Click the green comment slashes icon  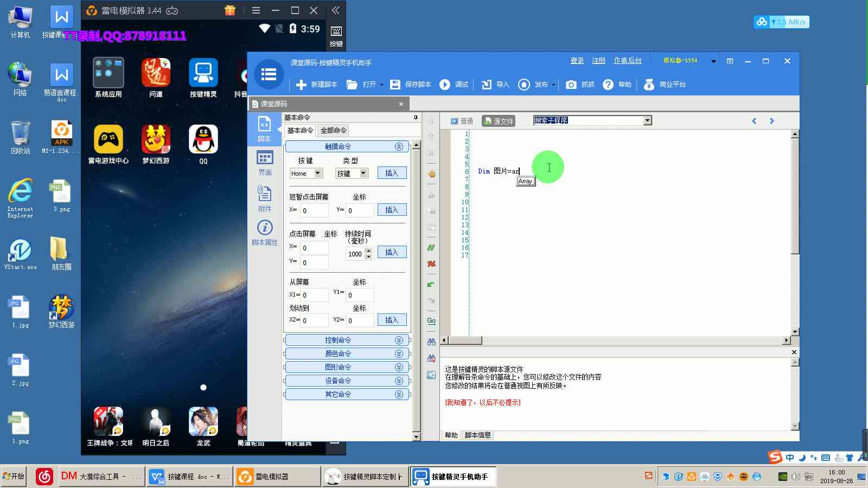pyautogui.click(x=431, y=247)
